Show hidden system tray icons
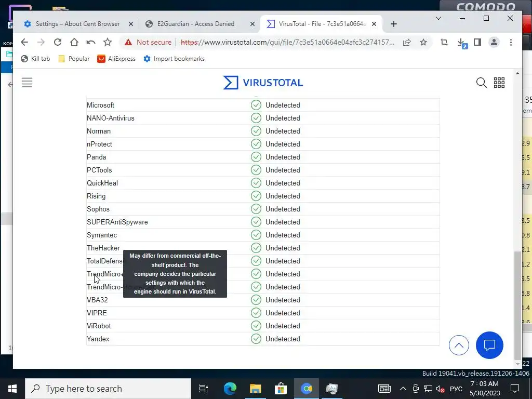Screen dimensions: 532x399 (x=403, y=389)
